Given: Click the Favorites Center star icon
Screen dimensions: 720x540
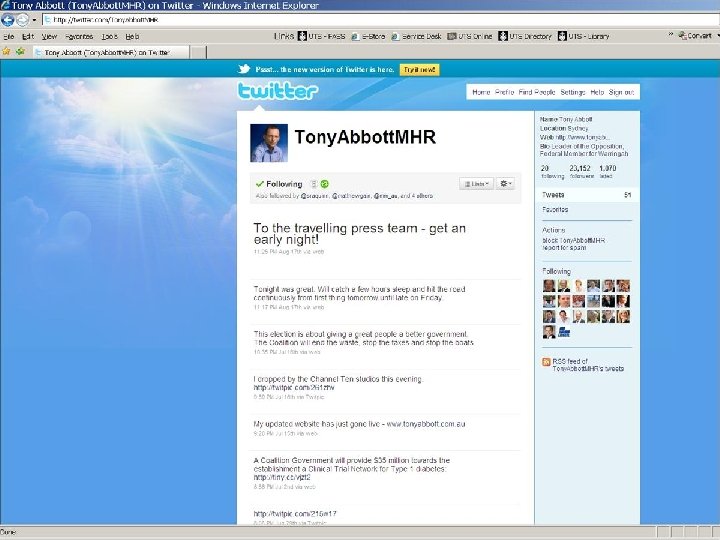Looking at the screenshot, I should point(6,51).
